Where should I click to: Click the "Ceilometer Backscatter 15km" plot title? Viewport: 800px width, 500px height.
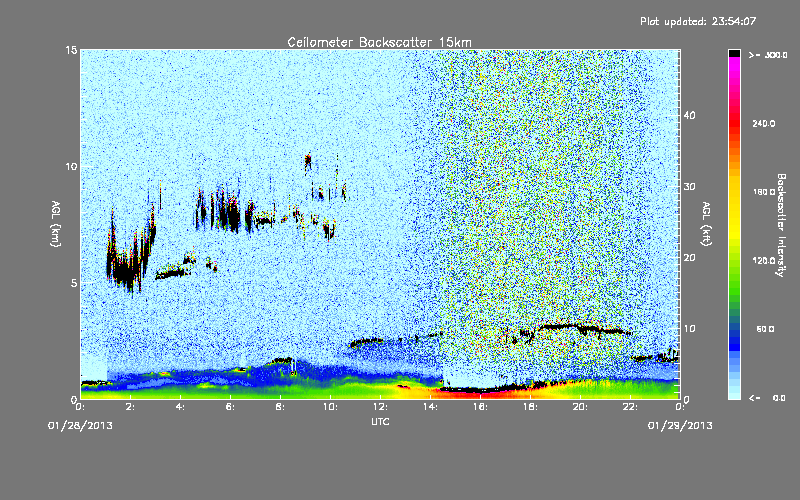pyautogui.click(x=379, y=42)
